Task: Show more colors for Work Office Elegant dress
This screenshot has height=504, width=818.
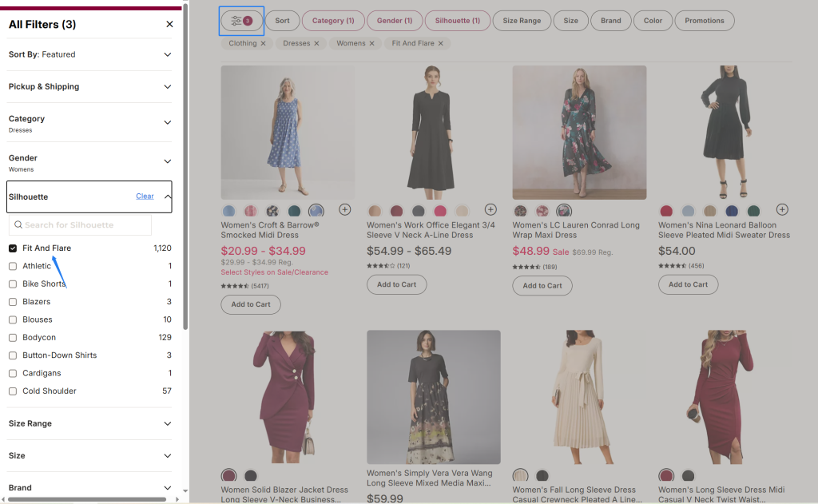Action: 490,209
